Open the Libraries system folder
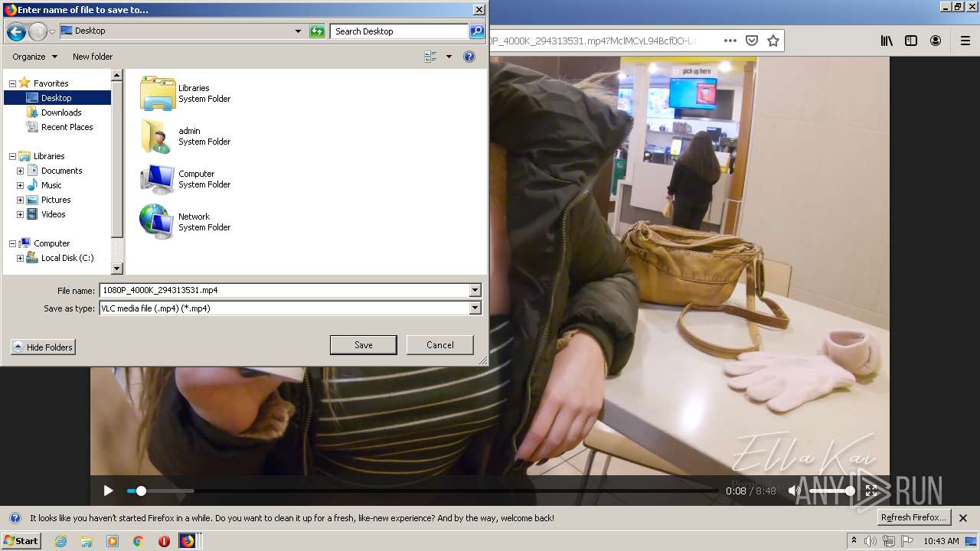 point(186,93)
